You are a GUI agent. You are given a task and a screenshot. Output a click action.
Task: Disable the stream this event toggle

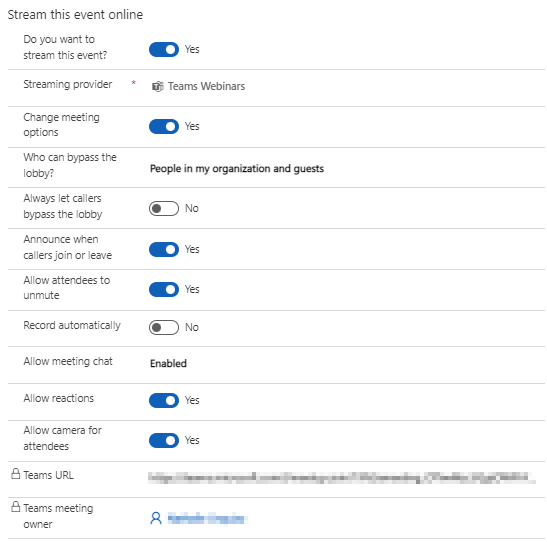pyautogui.click(x=164, y=50)
